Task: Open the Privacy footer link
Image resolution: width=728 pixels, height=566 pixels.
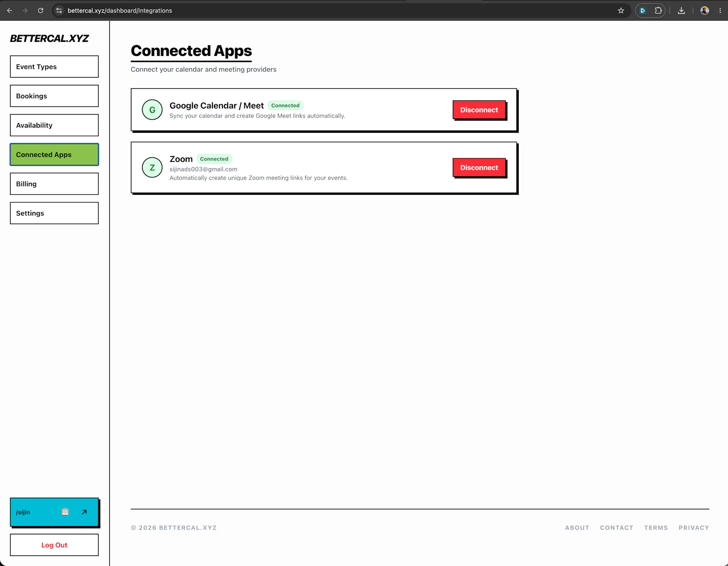Action: coord(693,528)
